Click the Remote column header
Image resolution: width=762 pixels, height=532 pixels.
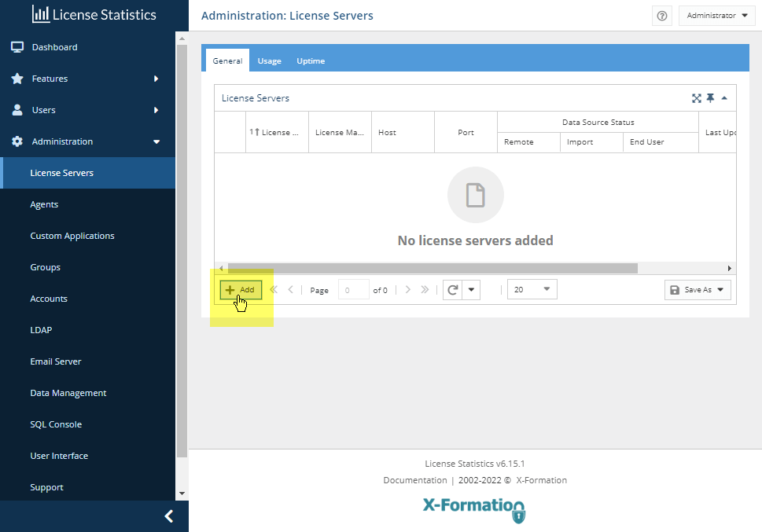click(x=528, y=142)
